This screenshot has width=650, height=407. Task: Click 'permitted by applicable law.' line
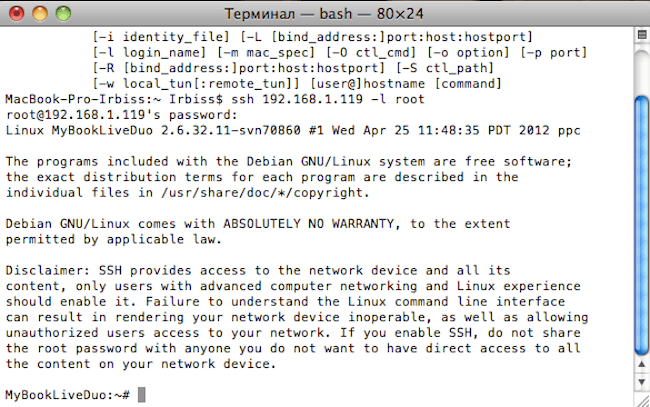point(114,240)
